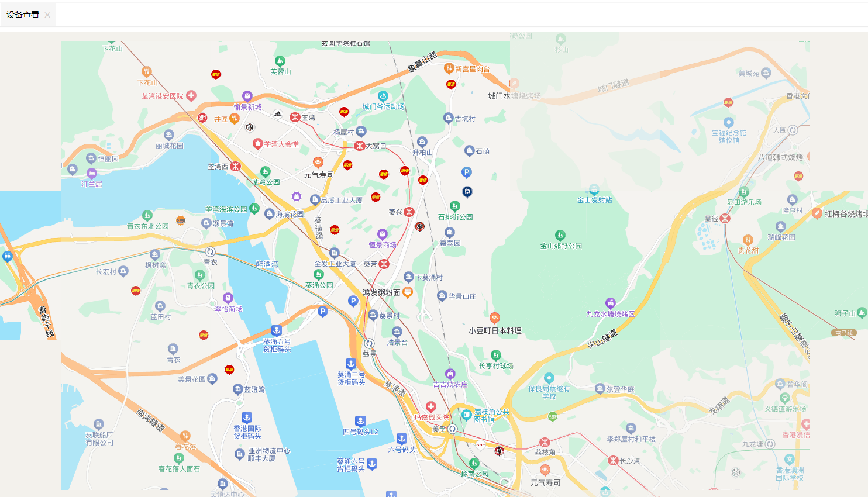
Task: Click the 荃湾 metro station icon
Action: coord(295,117)
